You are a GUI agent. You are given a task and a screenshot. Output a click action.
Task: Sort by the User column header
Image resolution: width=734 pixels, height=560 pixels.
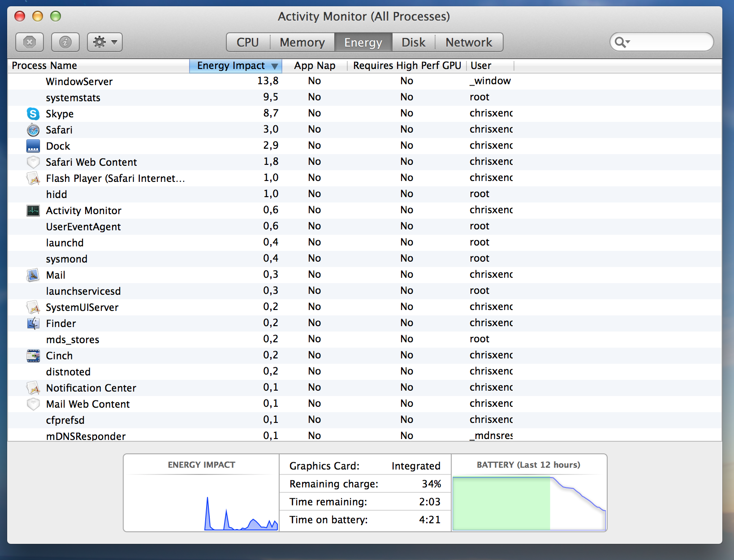(490, 65)
